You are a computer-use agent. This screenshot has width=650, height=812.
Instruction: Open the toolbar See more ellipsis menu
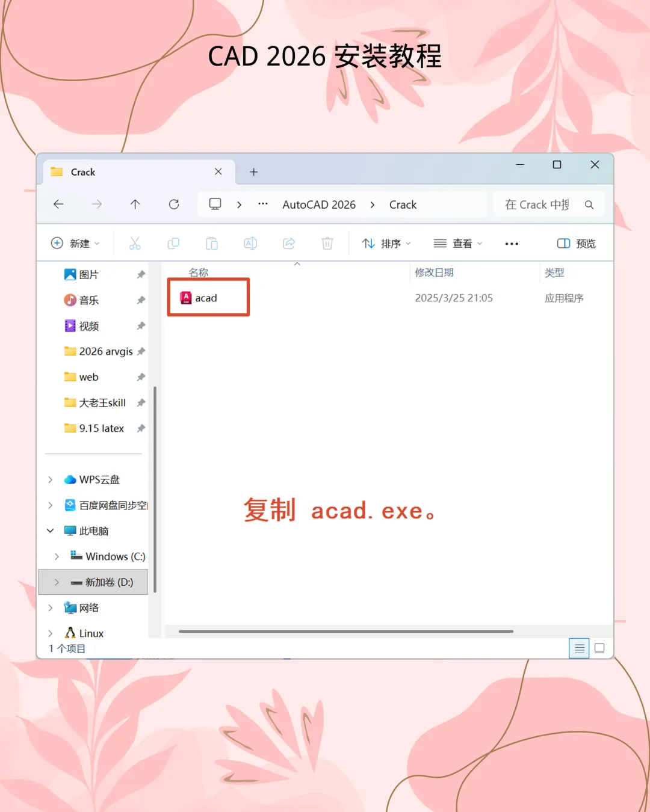512,244
